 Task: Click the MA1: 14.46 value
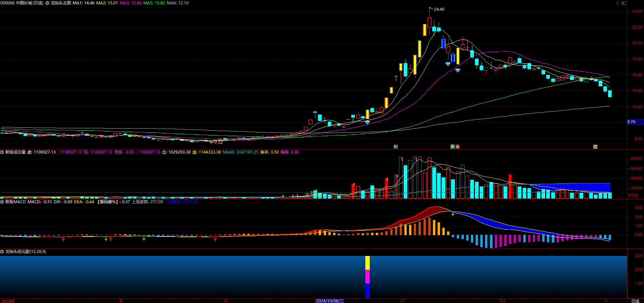pyautogui.click(x=84, y=3)
